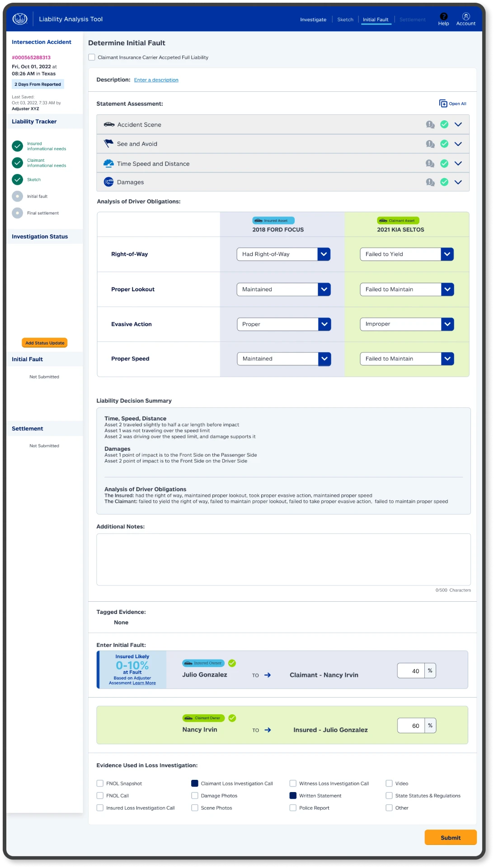
Task: Uncheck Claimant Loss Investigation Call box
Action: tap(195, 783)
